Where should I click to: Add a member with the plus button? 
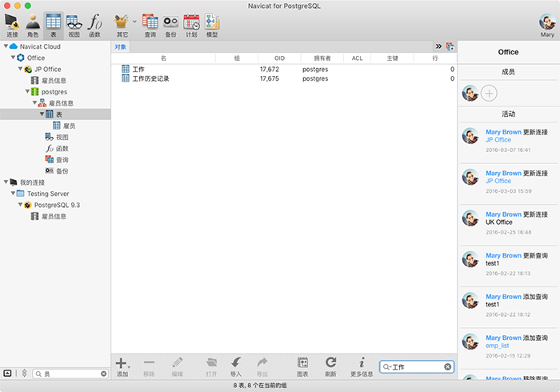[x=489, y=94]
